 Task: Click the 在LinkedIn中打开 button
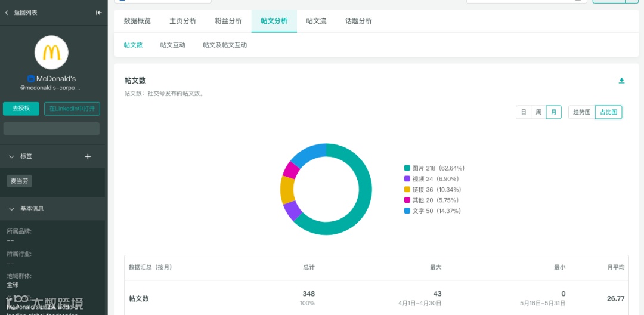point(72,109)
